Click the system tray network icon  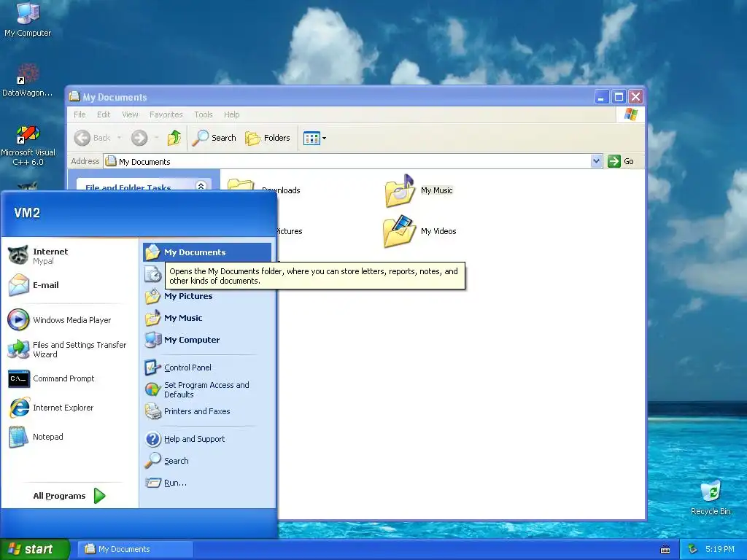(x=692, y=549)
